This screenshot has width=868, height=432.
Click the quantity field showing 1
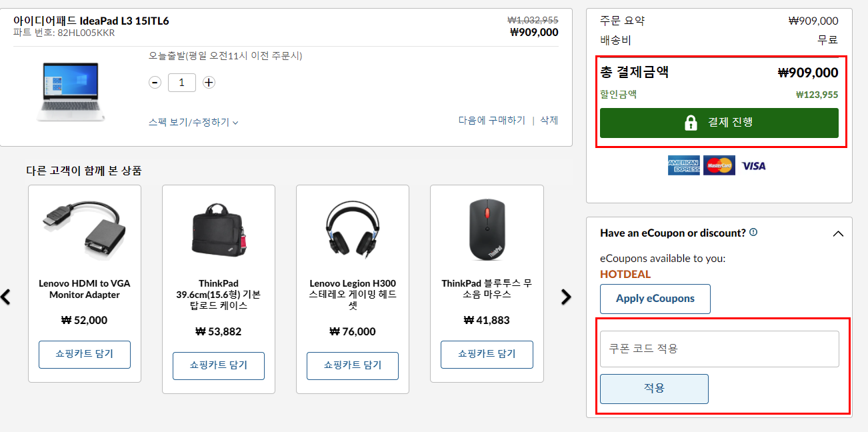(x=182, y=83)
